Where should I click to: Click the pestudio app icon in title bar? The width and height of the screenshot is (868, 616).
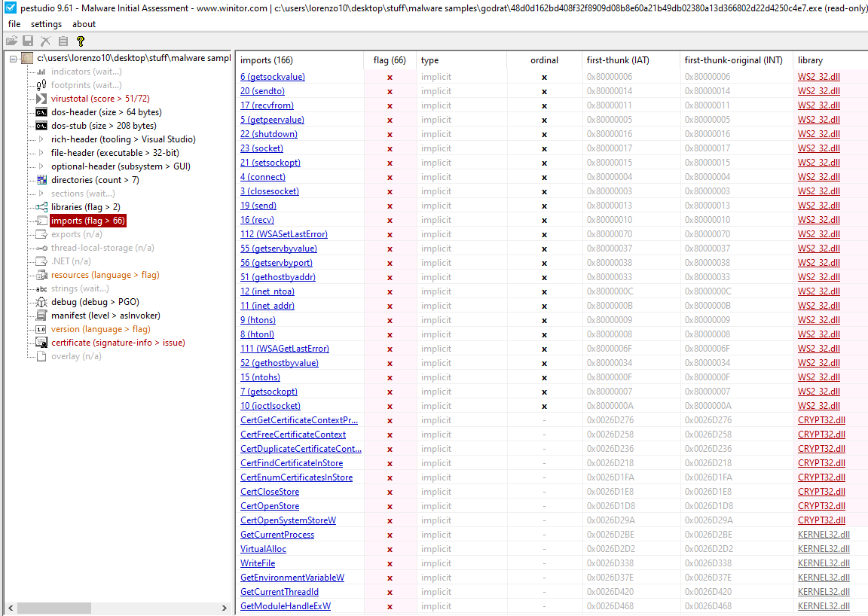pyautogui.click(x=10, y=8)
